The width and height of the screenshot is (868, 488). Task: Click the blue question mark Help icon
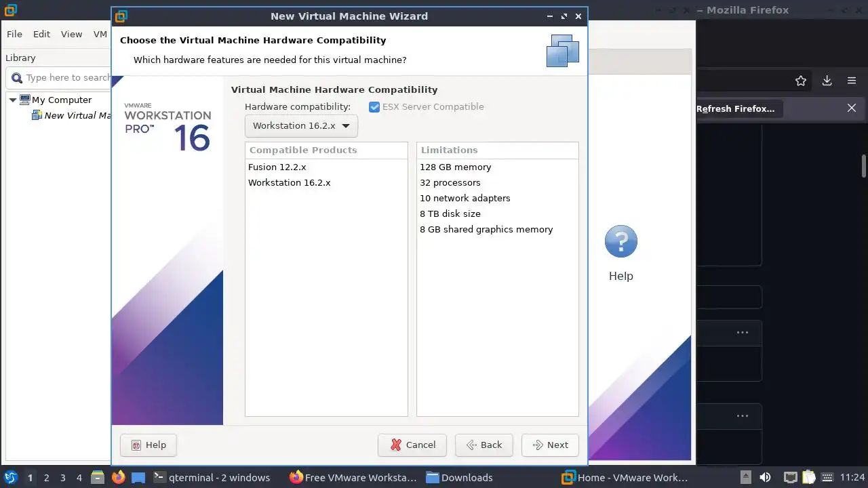[x=621, y=241]
